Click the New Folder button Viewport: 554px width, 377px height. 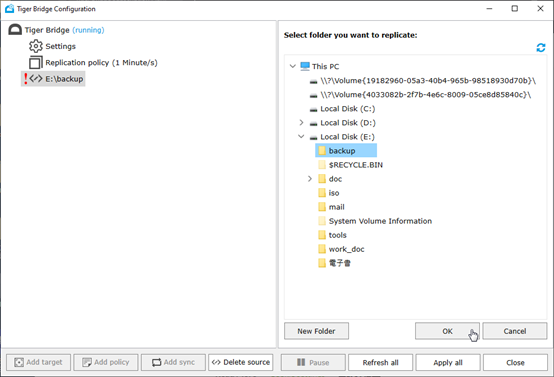[x=316, y=331]
